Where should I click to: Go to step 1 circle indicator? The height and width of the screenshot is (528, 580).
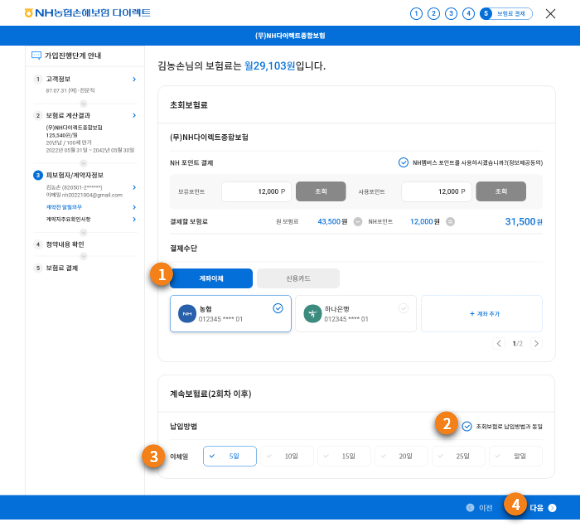coord(416,14)
